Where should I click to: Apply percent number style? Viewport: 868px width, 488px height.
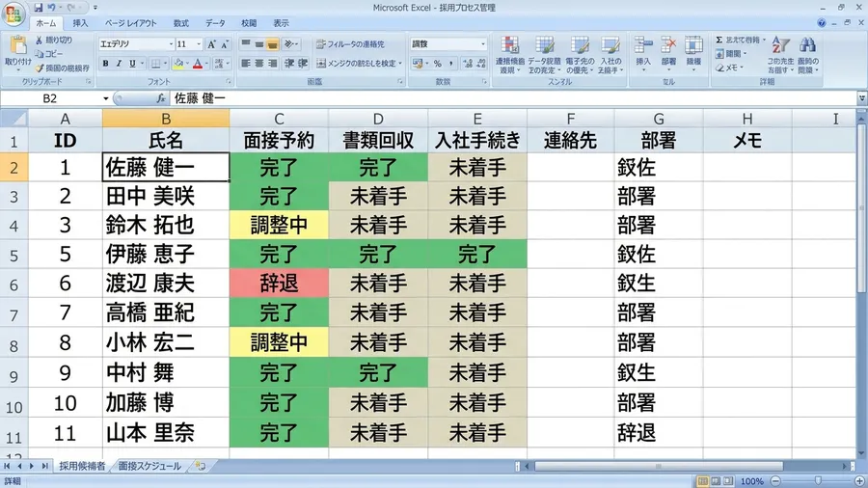(x=437, y=64)
